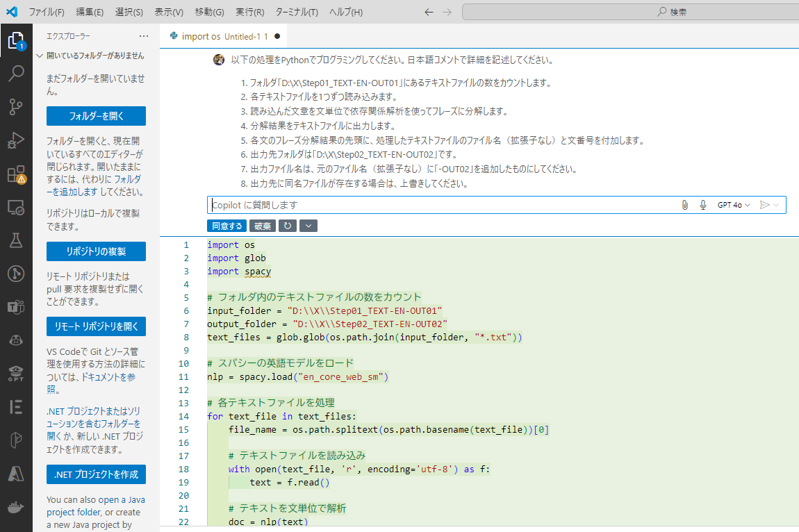Open the Search view in activity bar
This screenshot has width=799, height=532.
(x=16, y=74)
